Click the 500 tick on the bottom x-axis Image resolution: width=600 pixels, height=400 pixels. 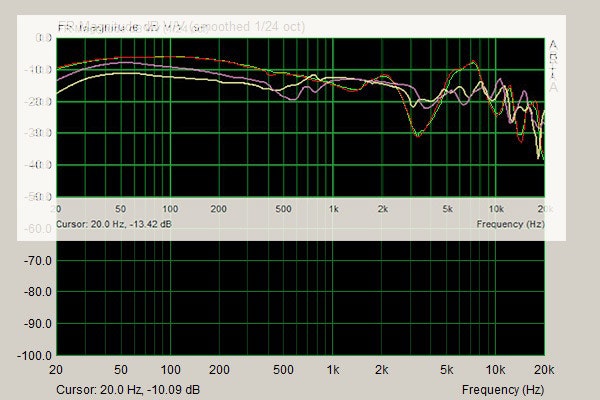284,370
